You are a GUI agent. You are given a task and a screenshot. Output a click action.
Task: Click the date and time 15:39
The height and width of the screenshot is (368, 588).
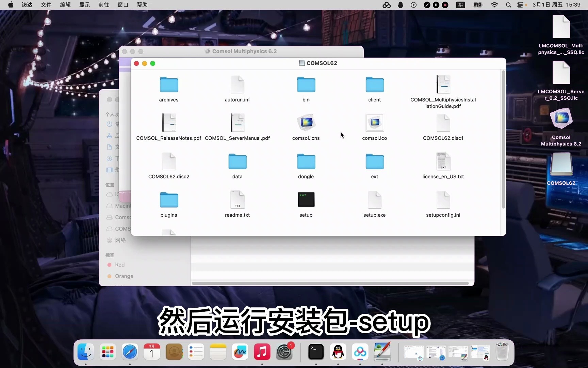[x=557, y=5]
